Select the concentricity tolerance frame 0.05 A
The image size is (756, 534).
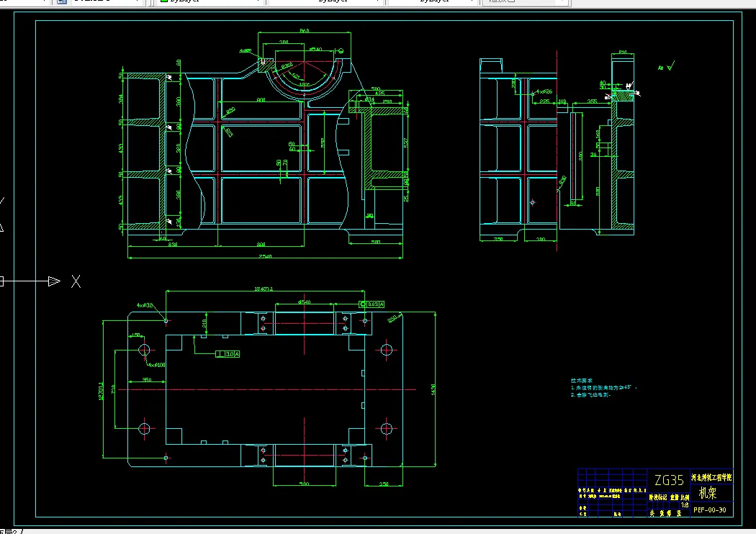coord(372,304)
